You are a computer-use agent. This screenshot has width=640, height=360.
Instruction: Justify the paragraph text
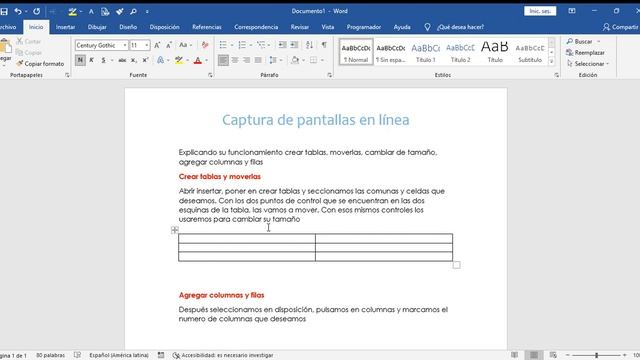258,60
